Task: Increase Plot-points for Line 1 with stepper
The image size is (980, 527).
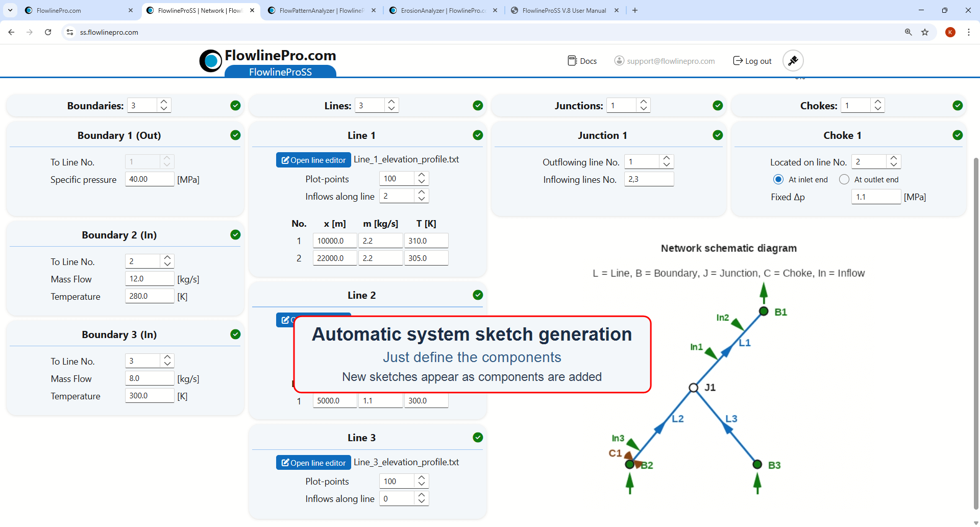Action: coord(421,175)
